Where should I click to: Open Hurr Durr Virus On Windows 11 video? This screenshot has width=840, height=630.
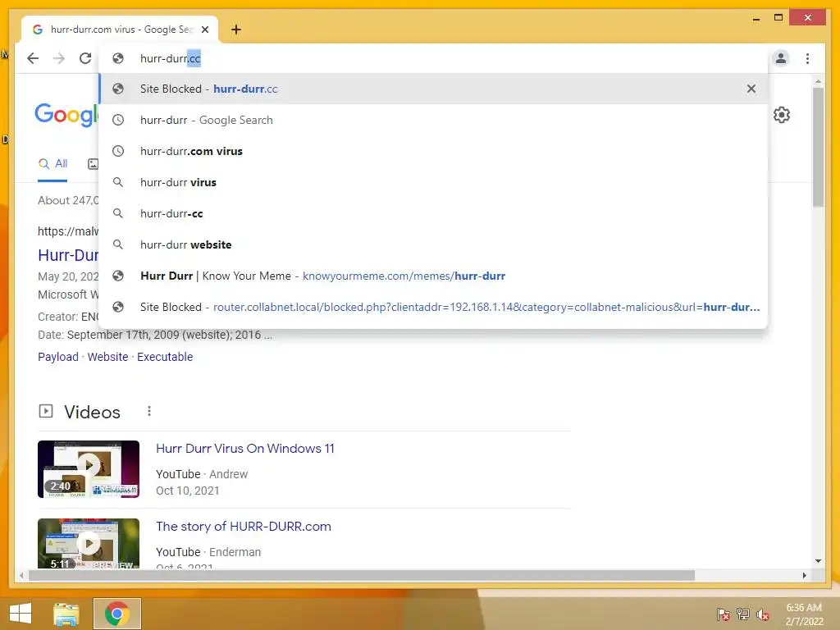click(x=244, y=449)
